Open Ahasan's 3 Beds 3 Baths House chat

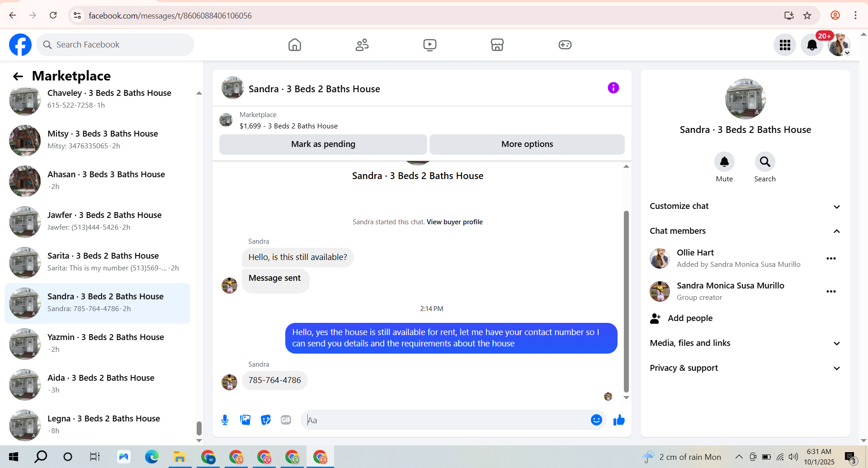pyautogui.click(x=97, y=181)
